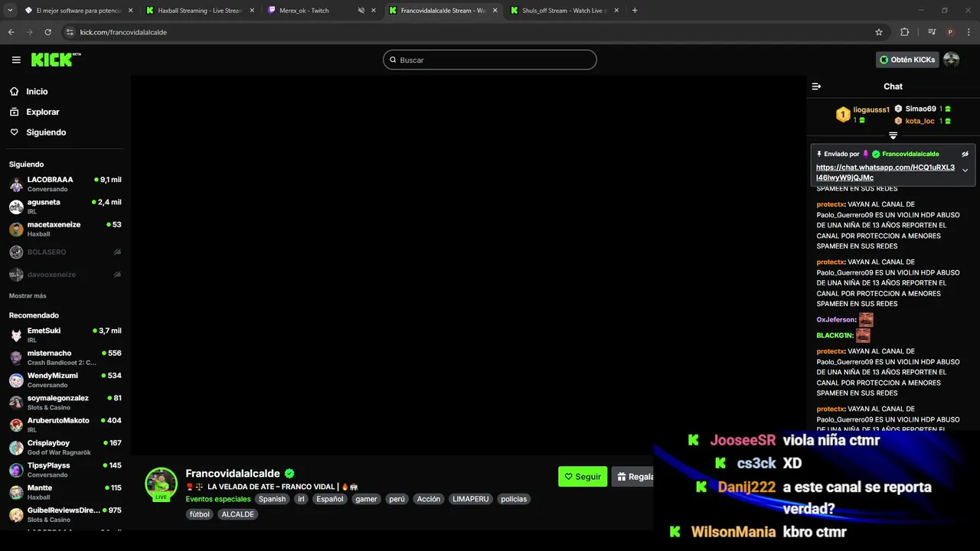Image resolution: width=980 pixels, height=551 pixels.
Task: Collapse the chat panel
Action: [x=816, y=86]
